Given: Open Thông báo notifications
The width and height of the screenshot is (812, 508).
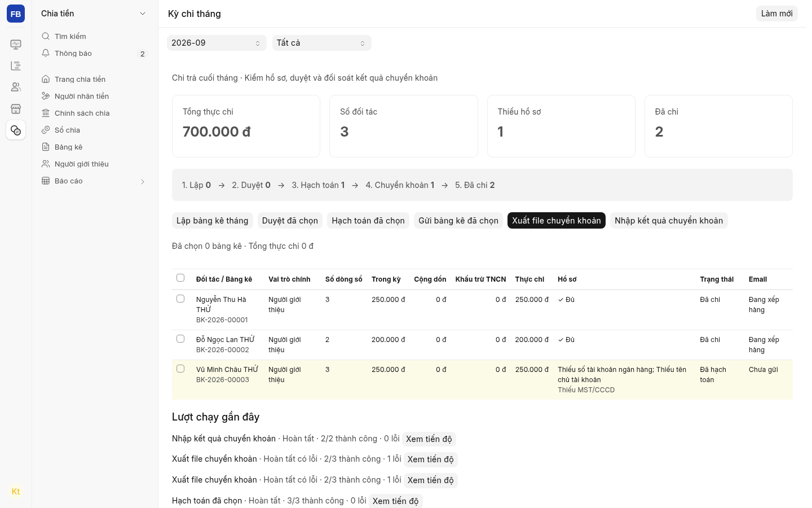Looking at the screenshot, I should click(95, 53).
